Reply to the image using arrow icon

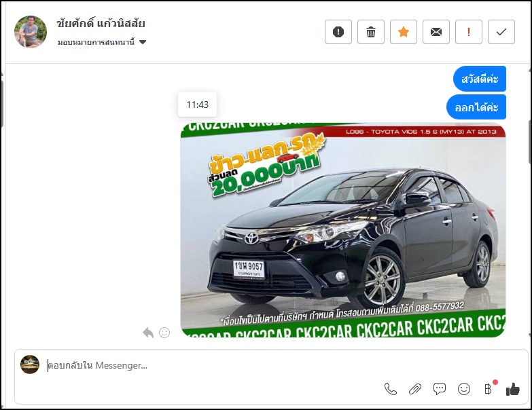(148, 333)
